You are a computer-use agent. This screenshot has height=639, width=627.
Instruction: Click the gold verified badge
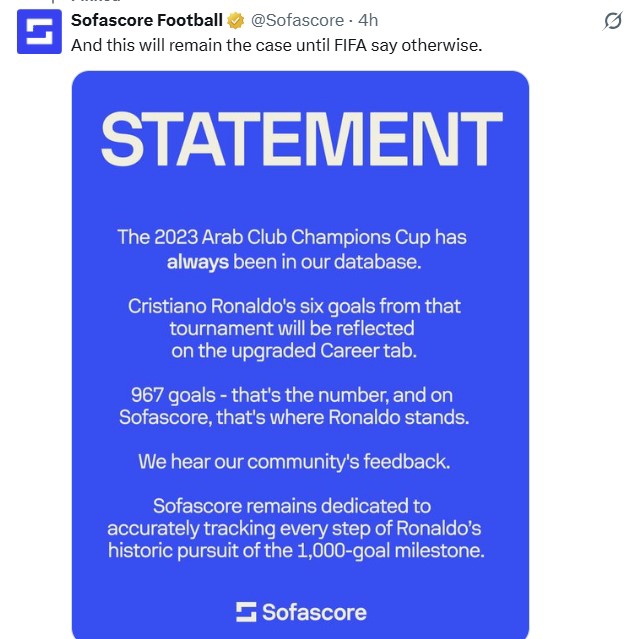pos(236,20)
